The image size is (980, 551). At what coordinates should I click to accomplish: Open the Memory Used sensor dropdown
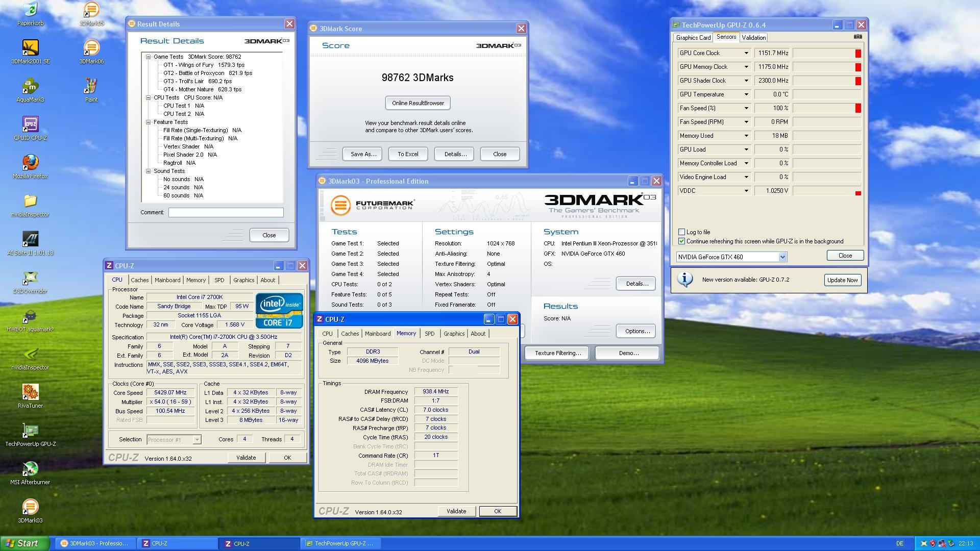pyautogui.click(x=746, y=136)
